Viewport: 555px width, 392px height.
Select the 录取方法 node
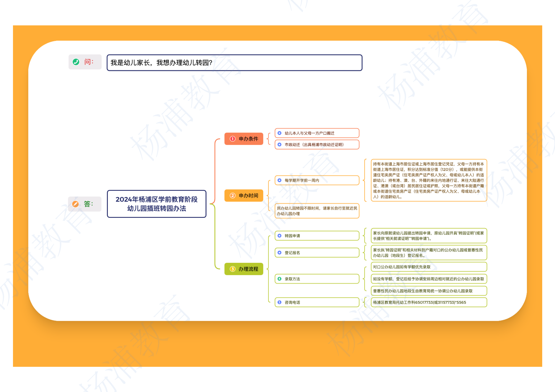pos(317,279)
